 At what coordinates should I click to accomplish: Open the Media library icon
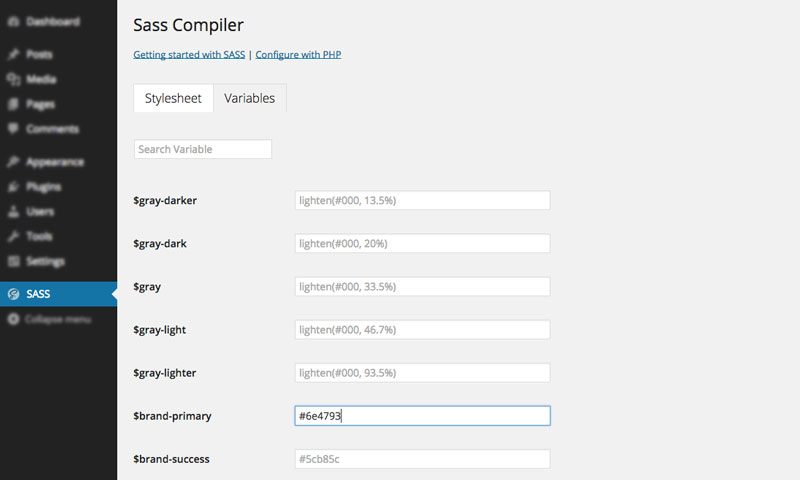click(x=14, y=79)
